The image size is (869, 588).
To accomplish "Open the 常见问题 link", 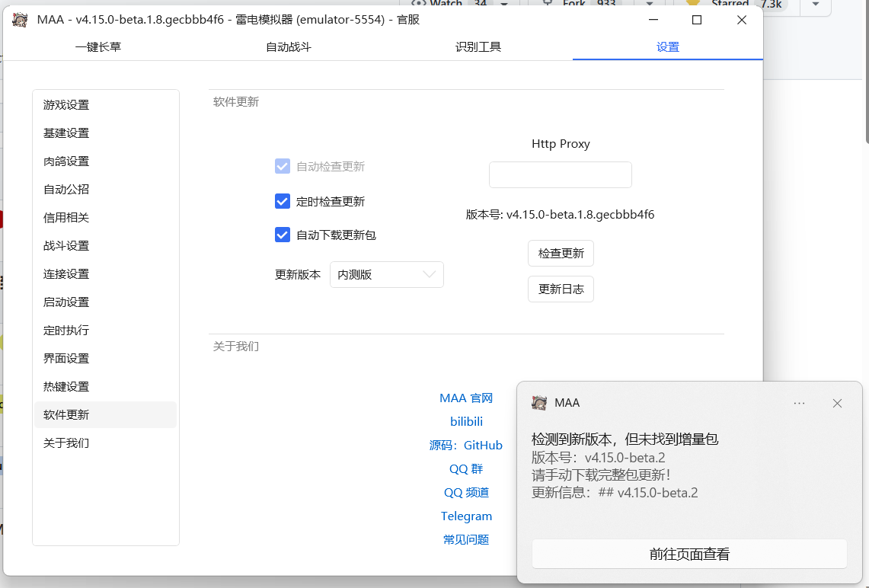I will 466,539.
